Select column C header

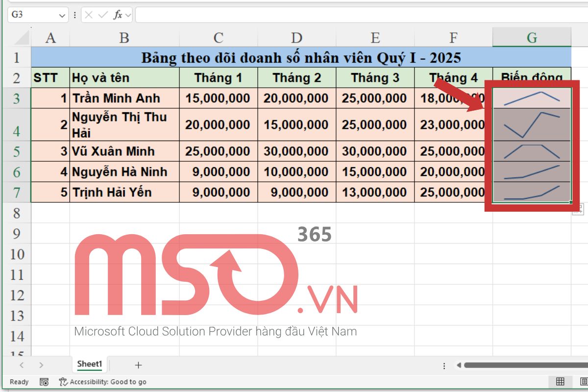[x=219, y=38]
